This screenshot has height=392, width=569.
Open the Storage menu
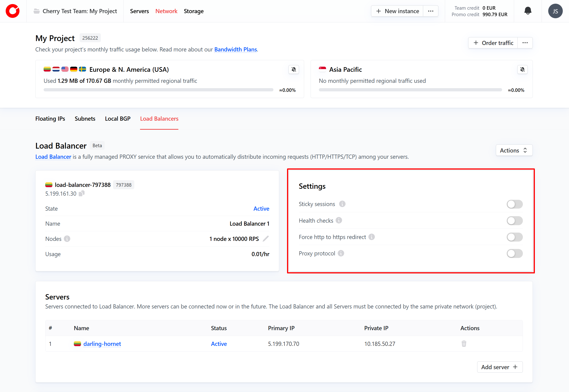[x=194, y=11]
